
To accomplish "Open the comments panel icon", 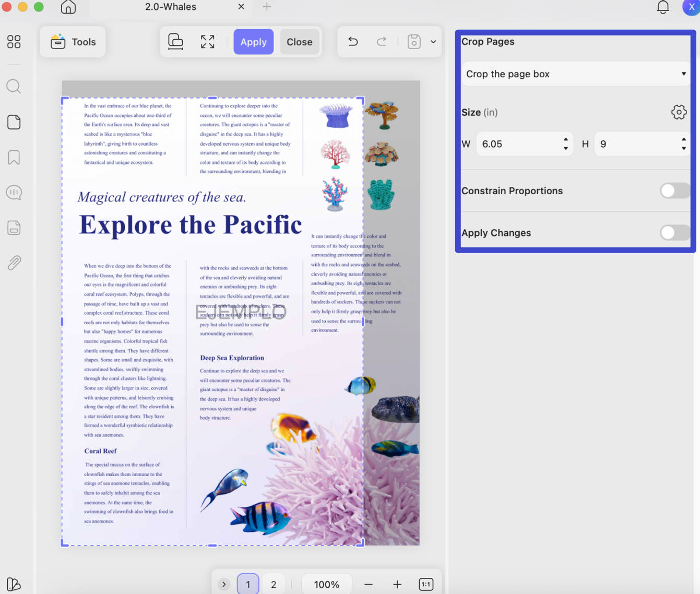I will tap(14, 193).
